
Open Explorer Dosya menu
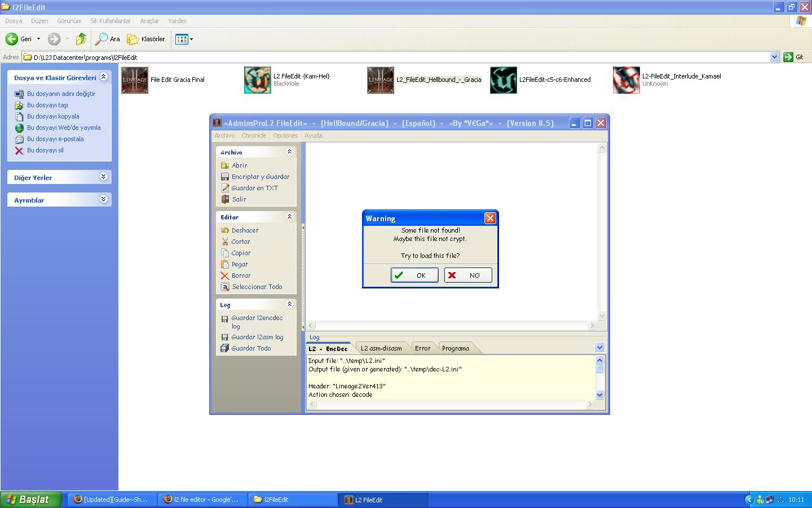(14, 21)
